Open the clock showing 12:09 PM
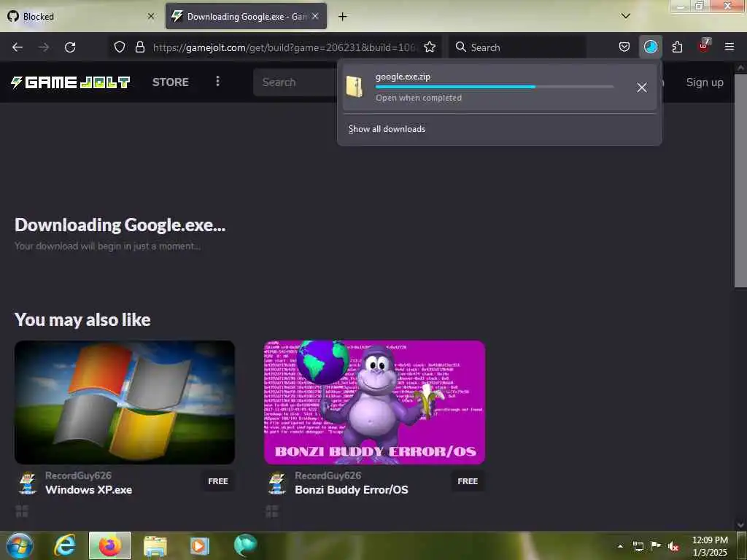 [x=710, y=546]
